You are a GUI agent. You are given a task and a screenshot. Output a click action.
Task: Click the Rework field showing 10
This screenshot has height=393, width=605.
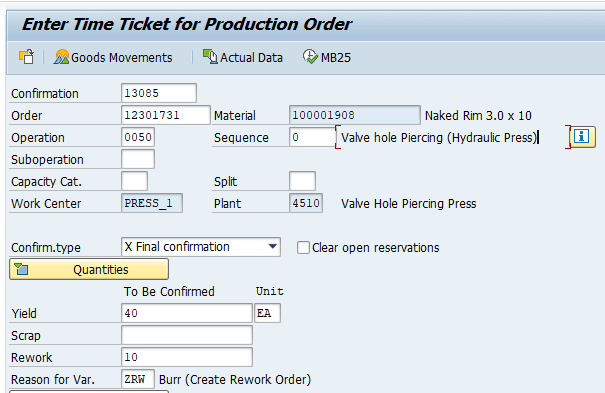pyautogui.click(x=187, y=357)
